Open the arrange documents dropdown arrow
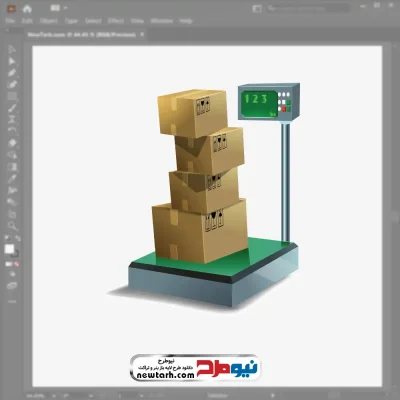 coord(65,8)
